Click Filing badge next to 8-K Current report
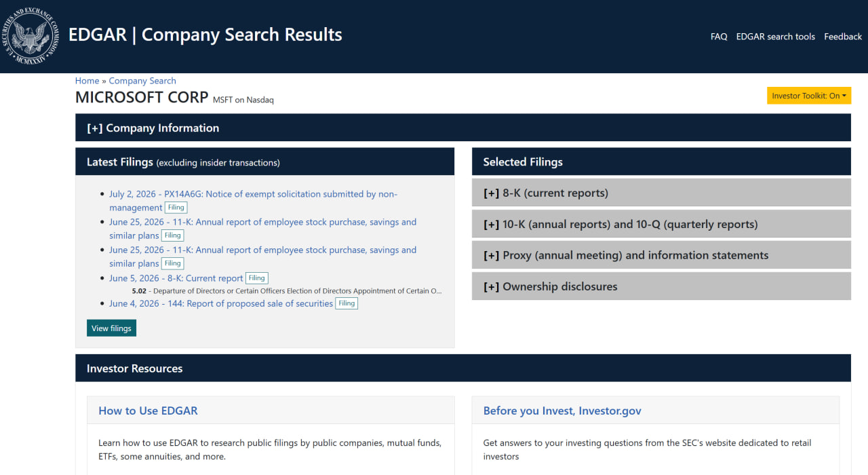This screenshot has width=868, height=475. coord(256,278)
